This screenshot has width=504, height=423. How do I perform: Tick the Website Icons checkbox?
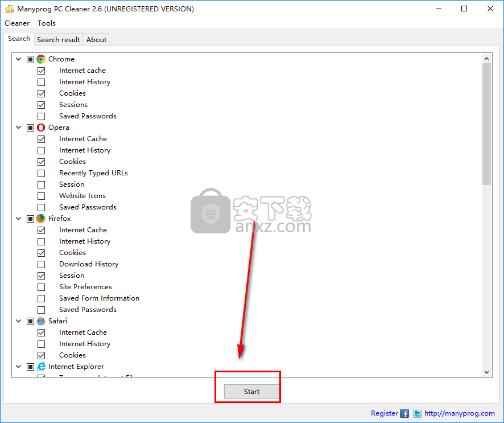point(41,196)
